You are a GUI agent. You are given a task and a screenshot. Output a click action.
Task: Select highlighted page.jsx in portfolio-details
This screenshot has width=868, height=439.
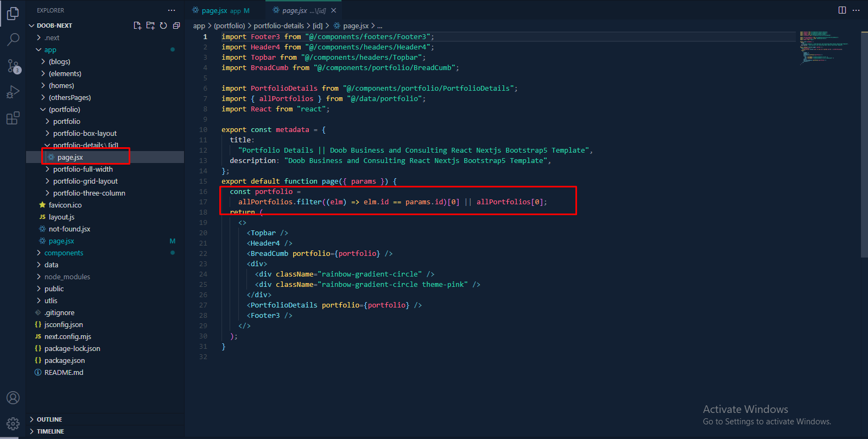(x=105, y=157)
